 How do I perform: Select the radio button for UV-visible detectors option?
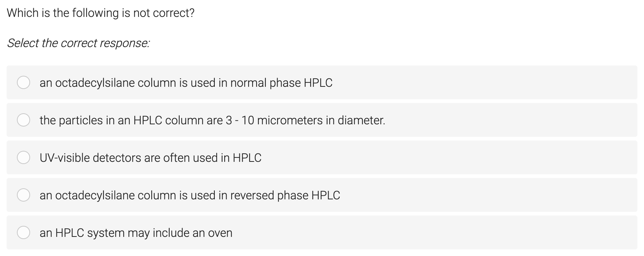tap(23, 157)
